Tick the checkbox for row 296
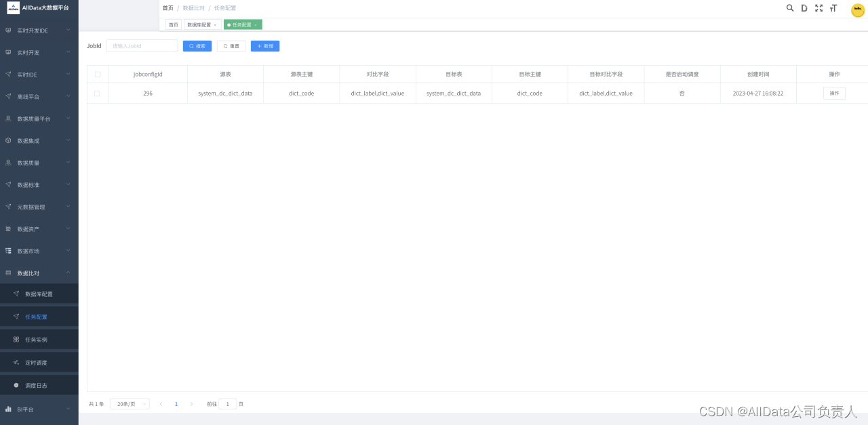This screenshot has height=425, width=868. coord(97,93)
